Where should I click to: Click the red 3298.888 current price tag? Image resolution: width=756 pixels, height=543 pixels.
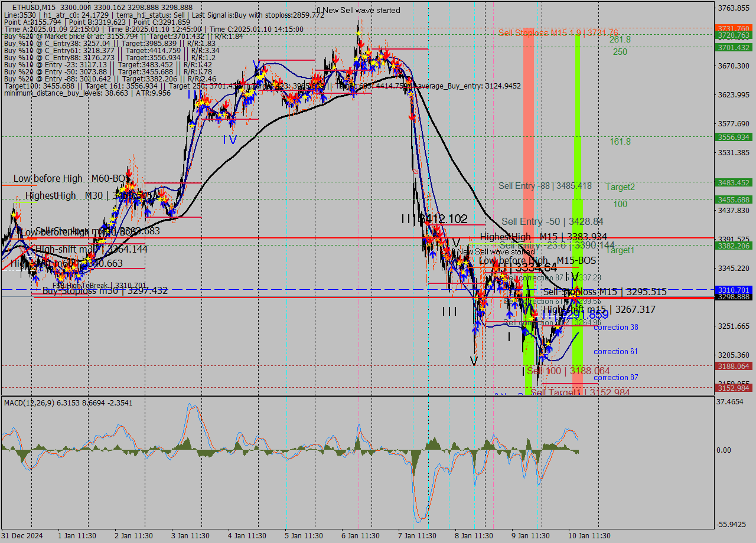click(734, 297)
